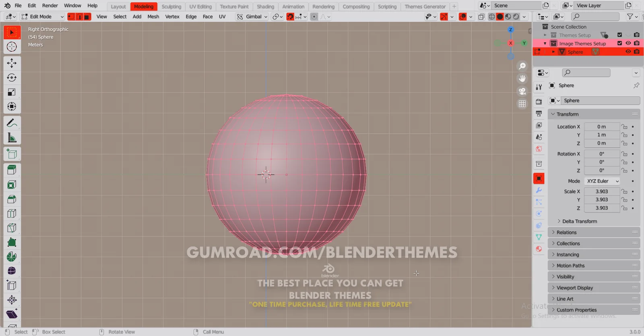Viewport: 644px width, 336px height.
Task: Select the Cursor tool in toolbar
Action: [x=12, y=47]
